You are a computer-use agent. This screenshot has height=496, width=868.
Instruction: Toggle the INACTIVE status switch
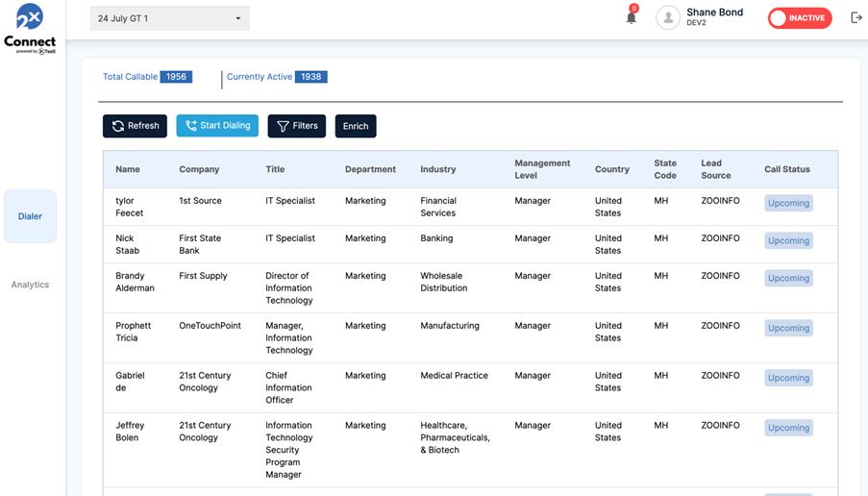[x=799, y=18]
